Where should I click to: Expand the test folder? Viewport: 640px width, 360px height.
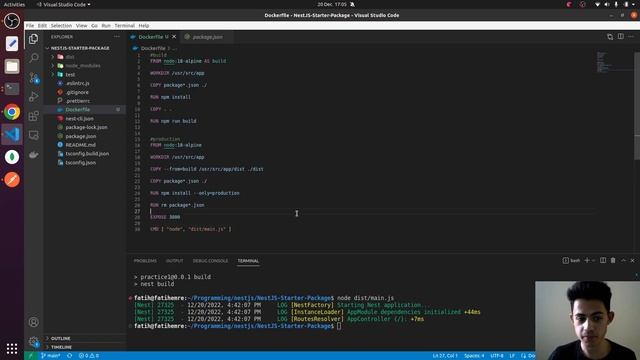click(84, 75)
